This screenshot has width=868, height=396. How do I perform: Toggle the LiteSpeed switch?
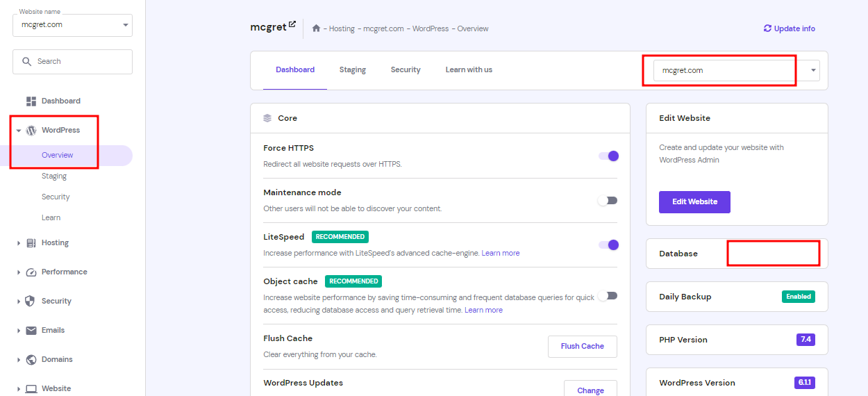click(x=608, y=245)
